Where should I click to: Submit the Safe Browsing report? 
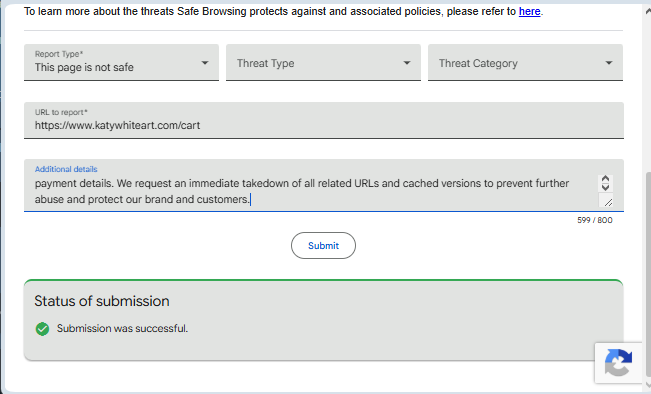[x=323, y=245]
